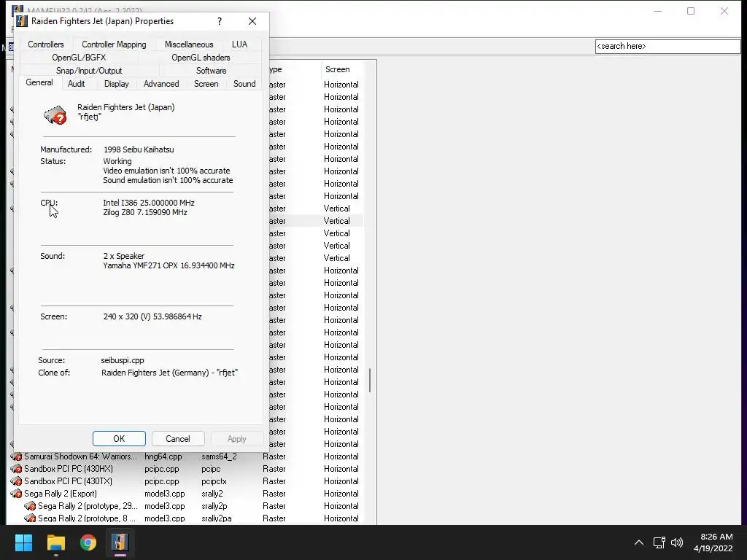747x560 pixels.
Task: Open the OpenGL/BGFX tab
Action: (x=79, y=57)
